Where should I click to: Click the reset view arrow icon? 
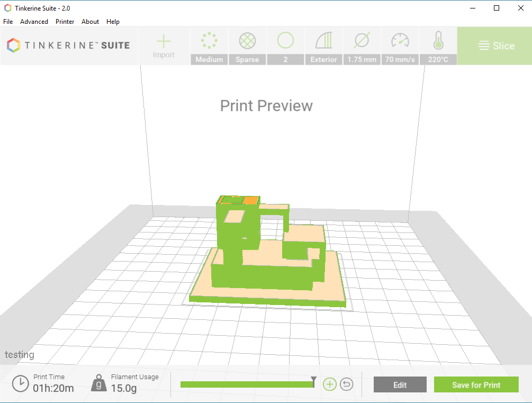[346, 384]
